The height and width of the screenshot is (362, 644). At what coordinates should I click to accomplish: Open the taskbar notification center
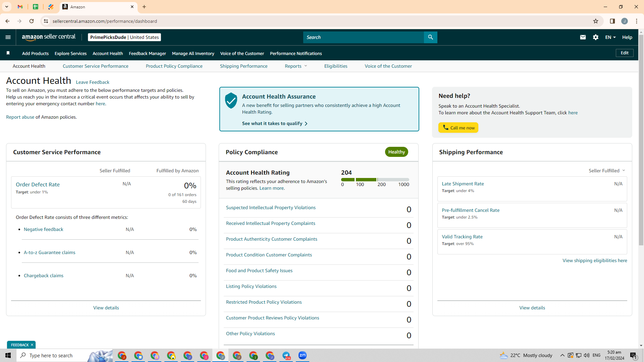[633, 355]
